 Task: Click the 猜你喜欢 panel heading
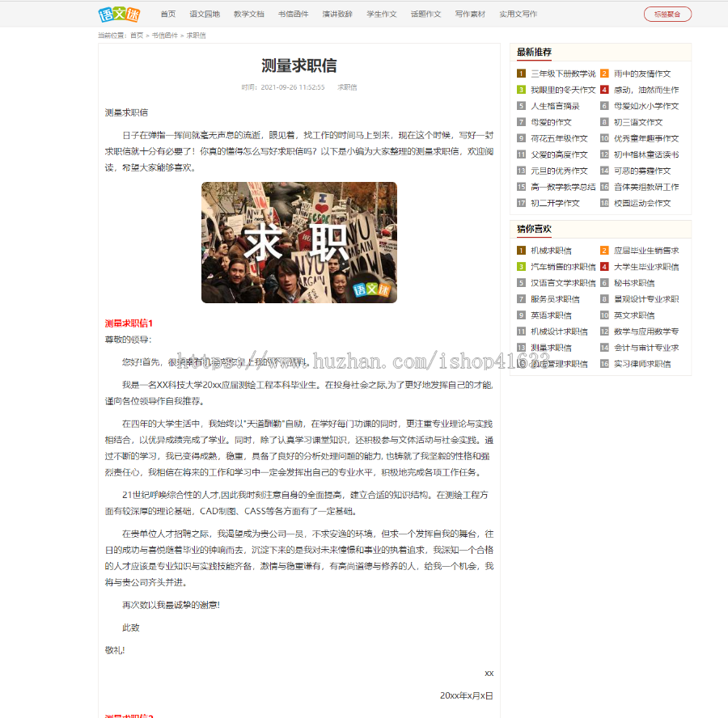tap(534, 229)
